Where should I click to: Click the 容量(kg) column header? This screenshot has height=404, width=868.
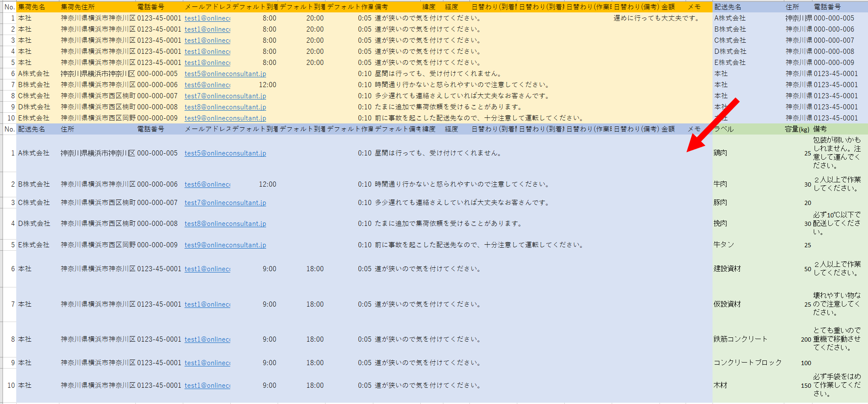[797, 129]
